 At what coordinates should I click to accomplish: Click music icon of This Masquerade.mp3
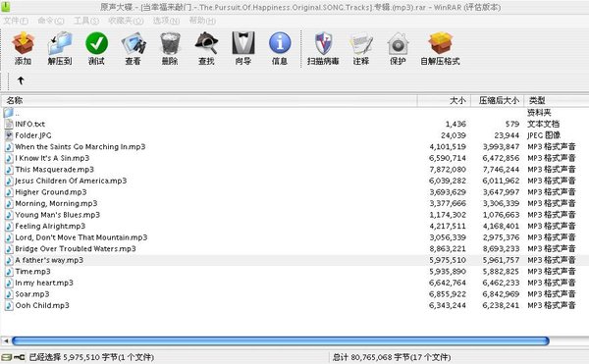[9, 169]
